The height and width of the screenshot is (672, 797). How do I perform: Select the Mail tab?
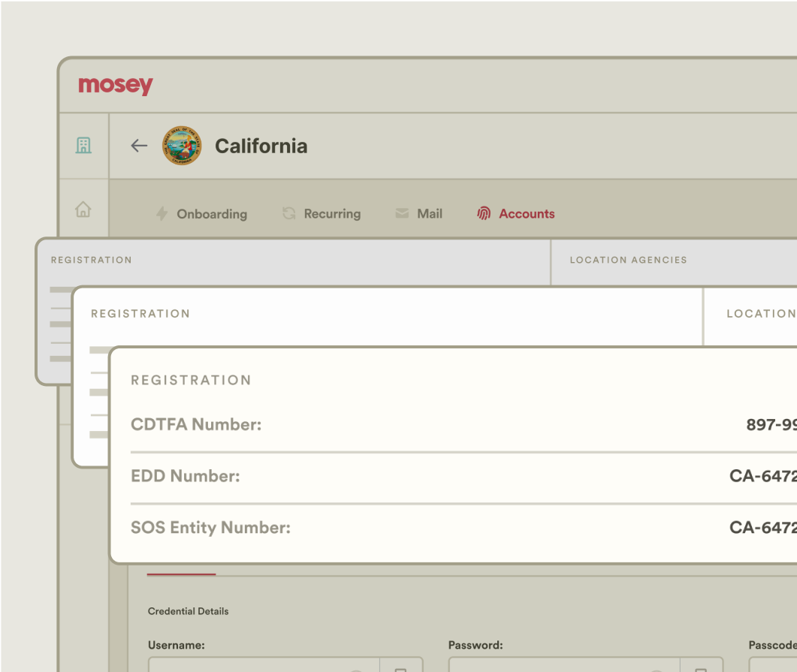(x=429, y=214)
